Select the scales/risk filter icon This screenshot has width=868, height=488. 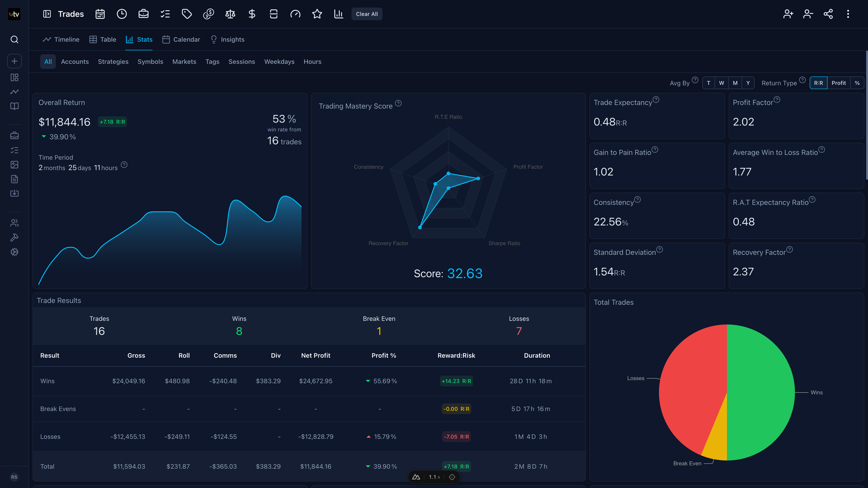[230, 14]
